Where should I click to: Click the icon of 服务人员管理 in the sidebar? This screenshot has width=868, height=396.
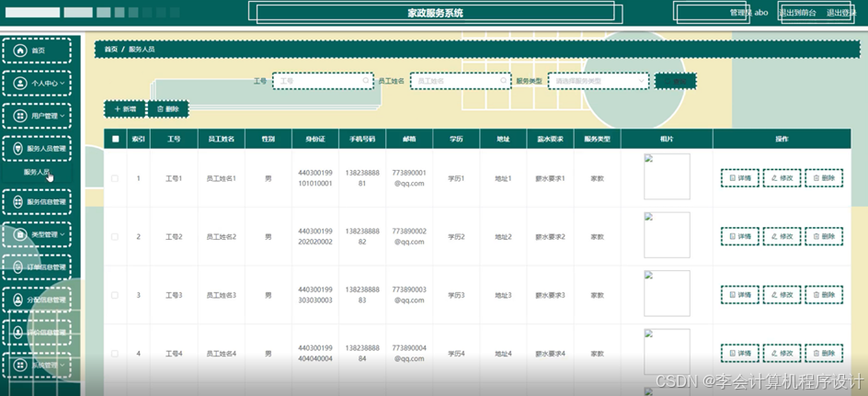tap(17, 148)
